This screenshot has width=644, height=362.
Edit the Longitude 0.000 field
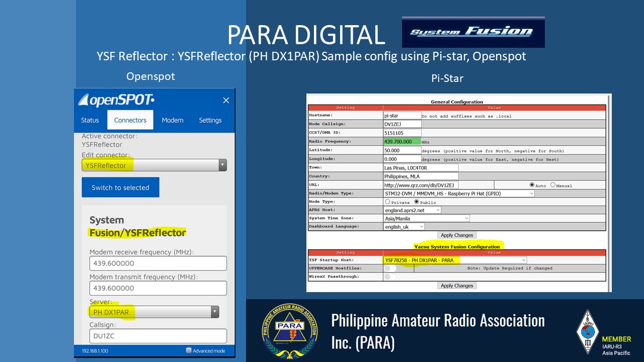click(402, 159)
